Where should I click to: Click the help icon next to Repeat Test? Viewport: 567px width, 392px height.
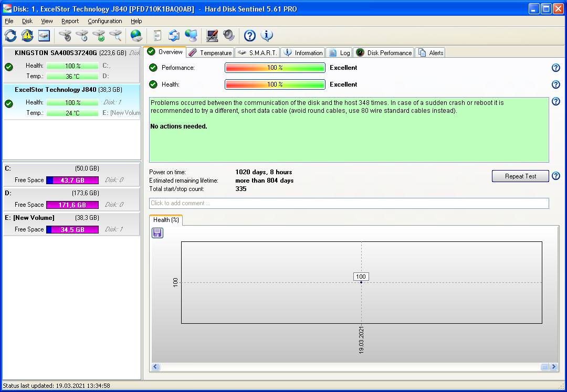pyautogui.click(x=556, y=176)
